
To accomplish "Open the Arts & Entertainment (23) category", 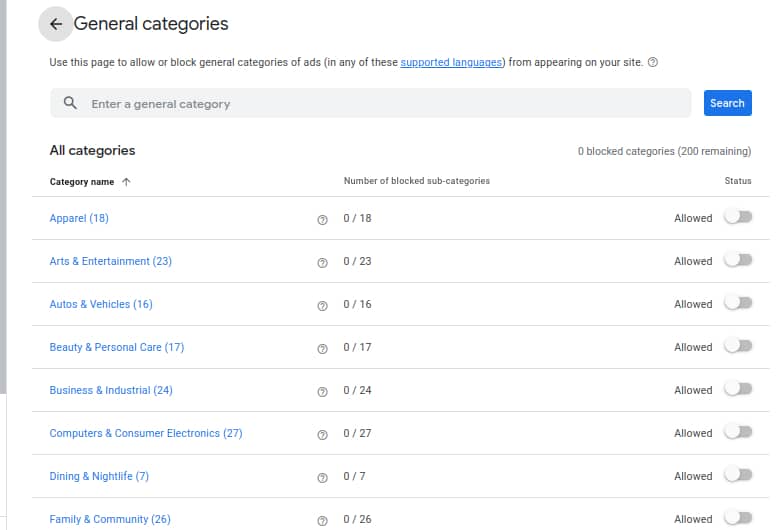I will point(110,261).
